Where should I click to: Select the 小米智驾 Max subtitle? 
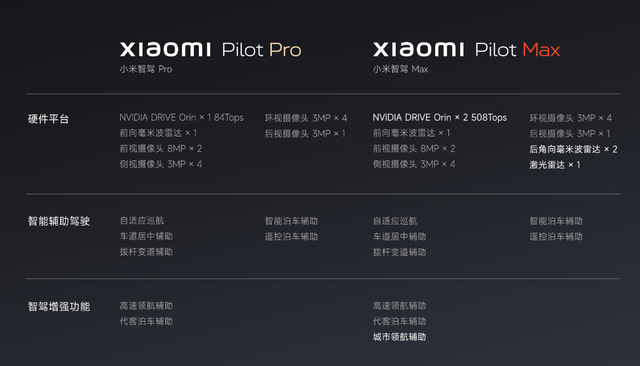tap(400, 69)
